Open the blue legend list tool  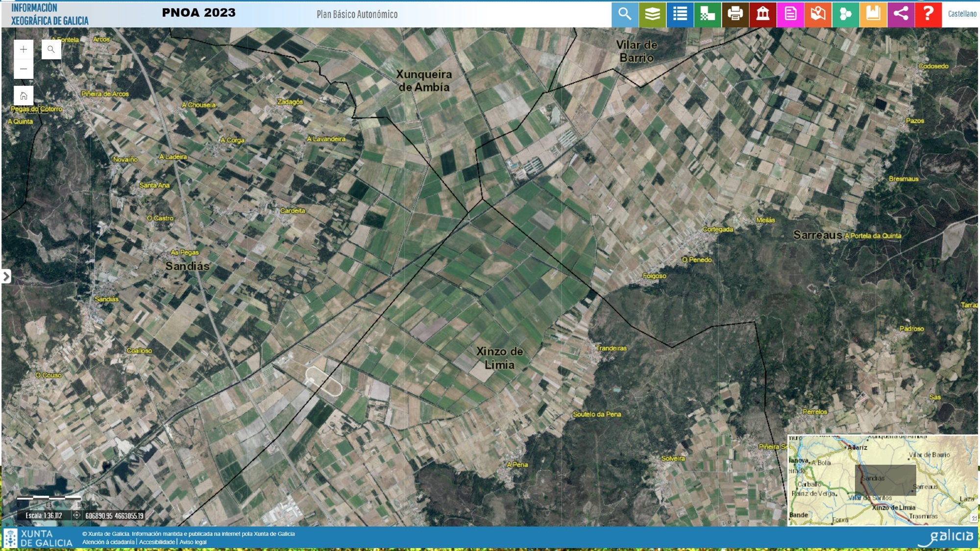[680, 14]
